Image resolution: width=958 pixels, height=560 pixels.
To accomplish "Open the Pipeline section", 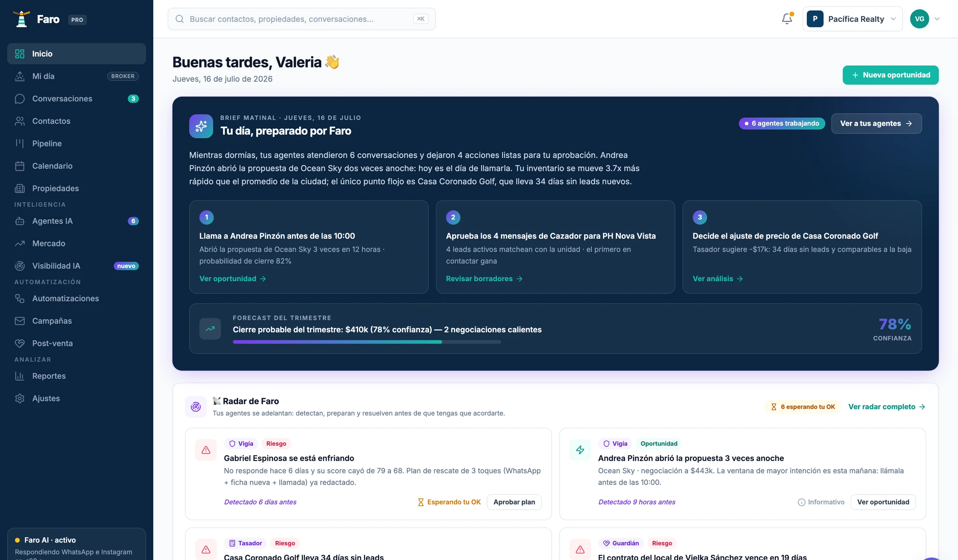I will [77, 143].
